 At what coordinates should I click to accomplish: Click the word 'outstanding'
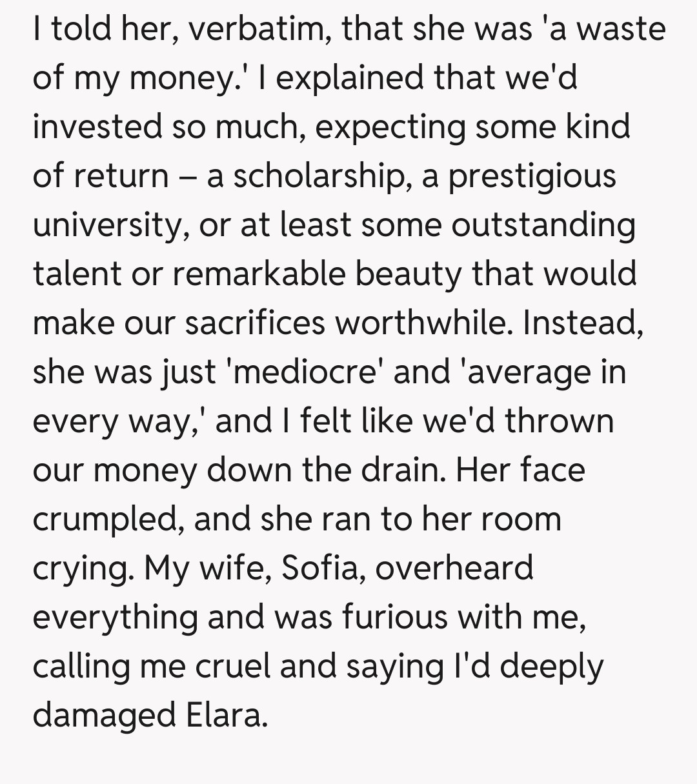click(544, 225)
